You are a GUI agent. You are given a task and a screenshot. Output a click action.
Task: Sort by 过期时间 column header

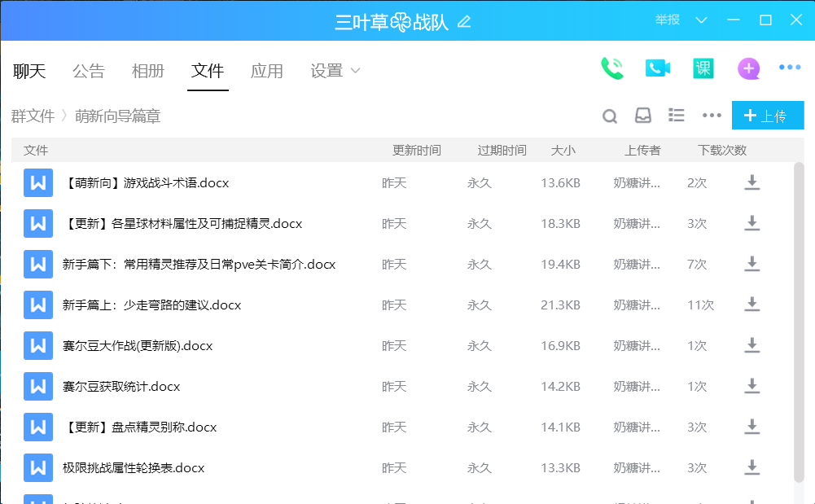pyautogui.click(x=502, y=150)
